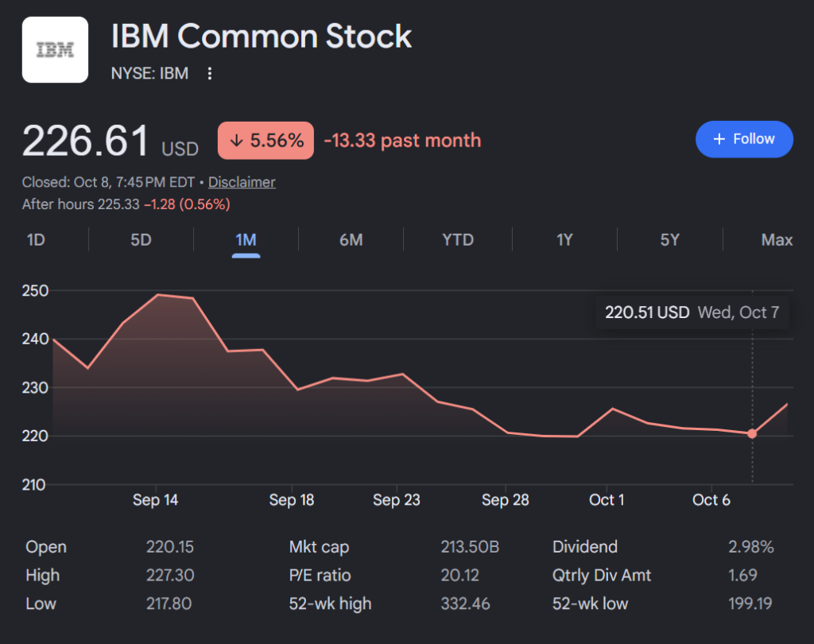
Task: Click the Mkt cap value 213.50B
Action: coord(470,547)
